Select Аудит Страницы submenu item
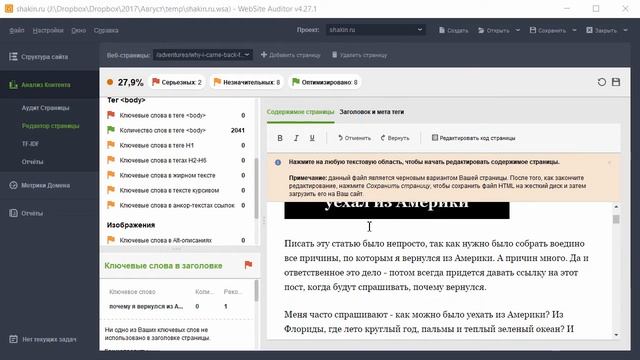Viewport: 640px width, 360px height. pyautogui.click(x=45, y=108)
